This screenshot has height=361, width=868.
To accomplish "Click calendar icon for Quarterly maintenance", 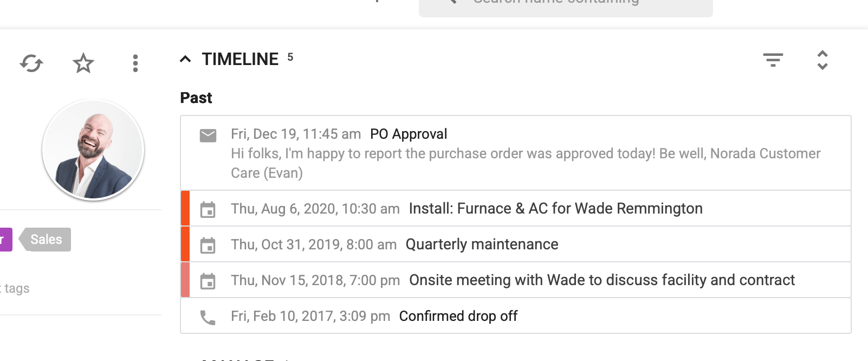I will [208, 245].
